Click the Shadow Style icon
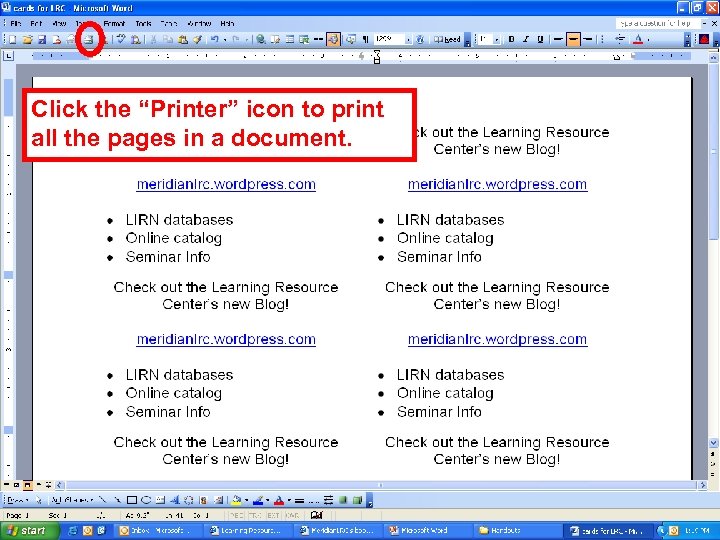Image resolution: width=720 pixels, height=540 pixels. (x=343, y=500)
